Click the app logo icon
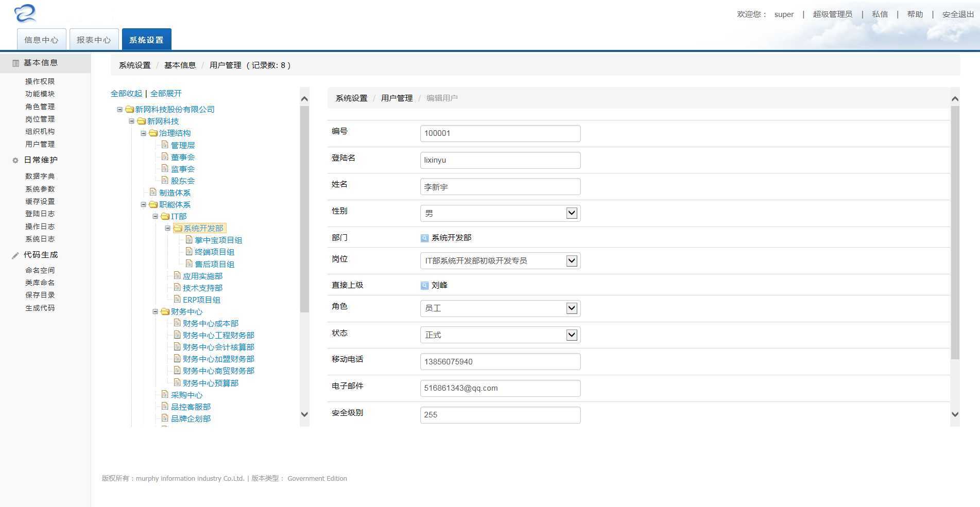 click(25, 13)
